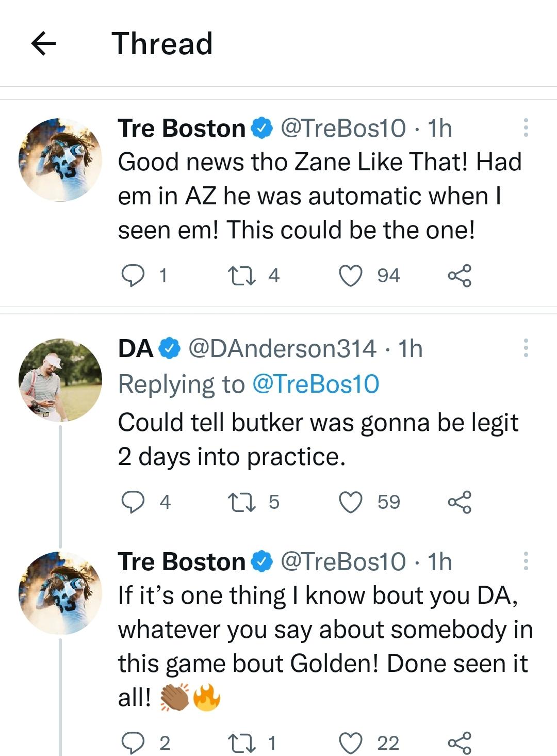Viewport: 557px width, 756px height.
Task: Share DA's butker tweet
Action: pos(459,502)
